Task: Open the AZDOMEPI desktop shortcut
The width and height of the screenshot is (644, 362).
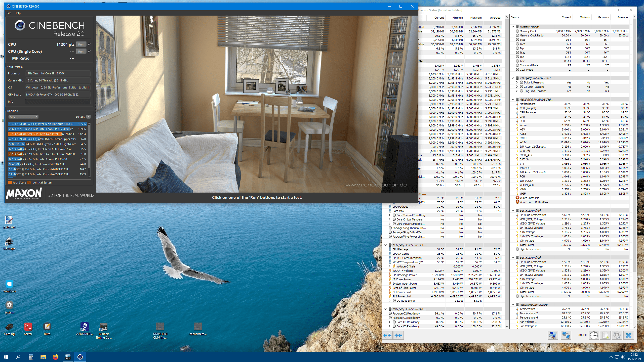Action: pyautogui.click(x=85, y=329)
